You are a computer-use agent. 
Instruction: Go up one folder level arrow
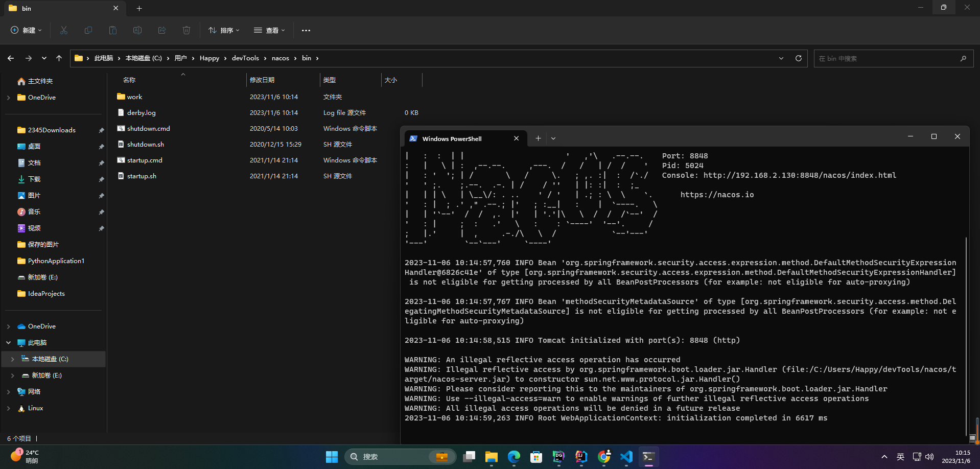coord(59,58)
